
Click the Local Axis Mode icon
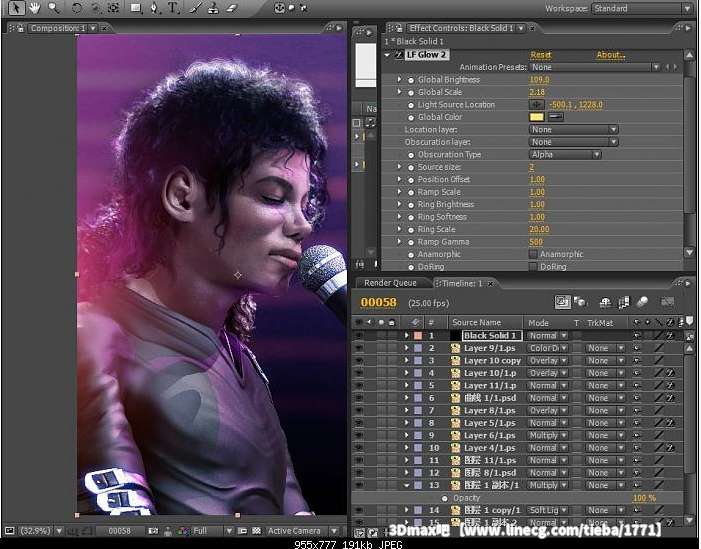pos(279,8)
